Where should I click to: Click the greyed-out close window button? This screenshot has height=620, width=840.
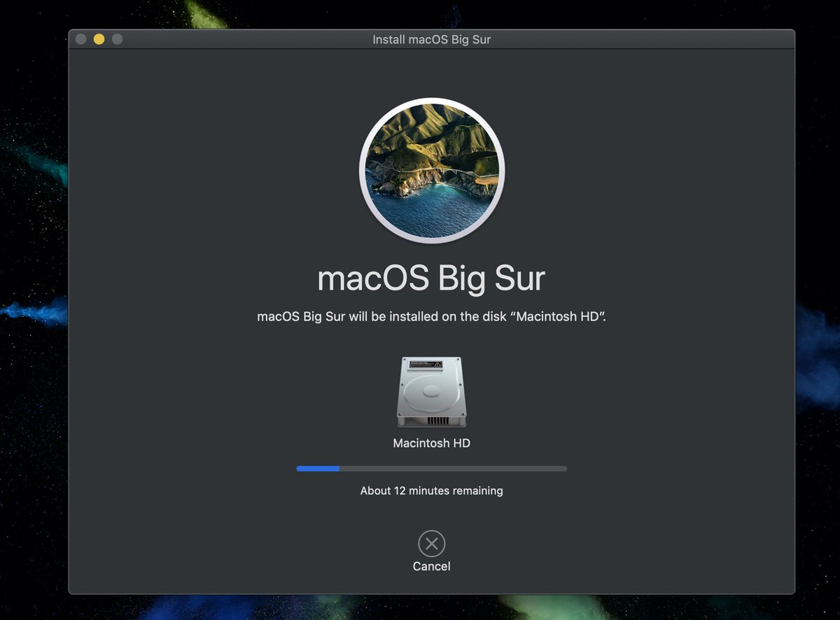point(80,39)
